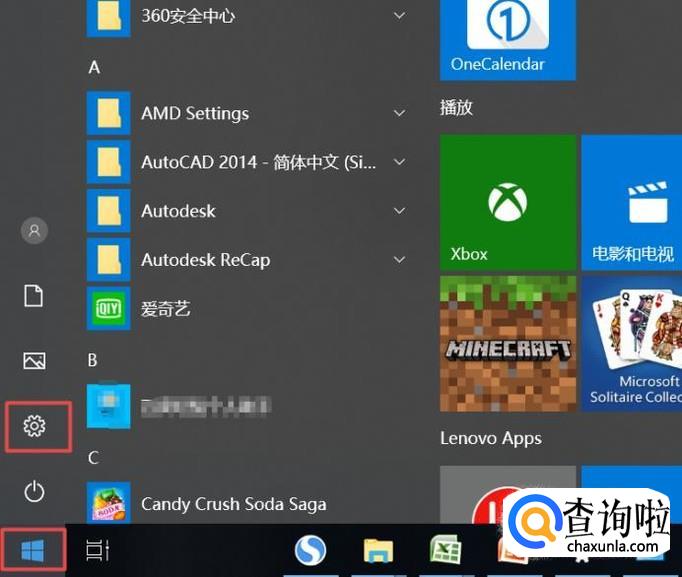682x577 pixels.
Task: Open File Explorer on taskbar
Action: click(x=378, y=550)
